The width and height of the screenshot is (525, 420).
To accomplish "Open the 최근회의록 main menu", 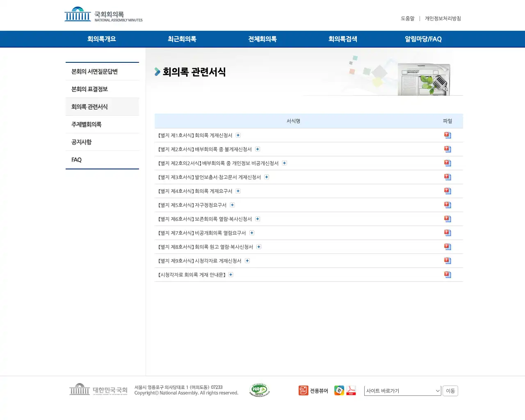I will click(x=182, y=39).
